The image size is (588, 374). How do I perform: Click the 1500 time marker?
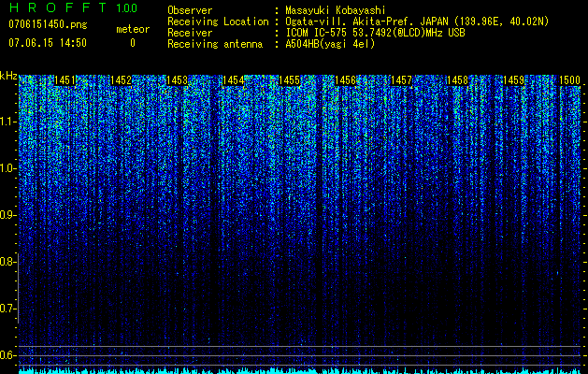point(569,80)
